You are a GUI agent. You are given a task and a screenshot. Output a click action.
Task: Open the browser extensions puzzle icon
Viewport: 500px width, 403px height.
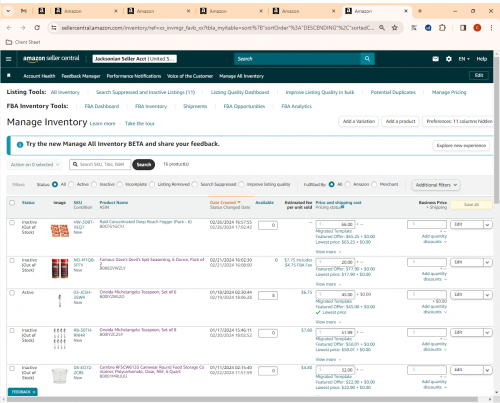pyautogui.click(x=442, y=28)
